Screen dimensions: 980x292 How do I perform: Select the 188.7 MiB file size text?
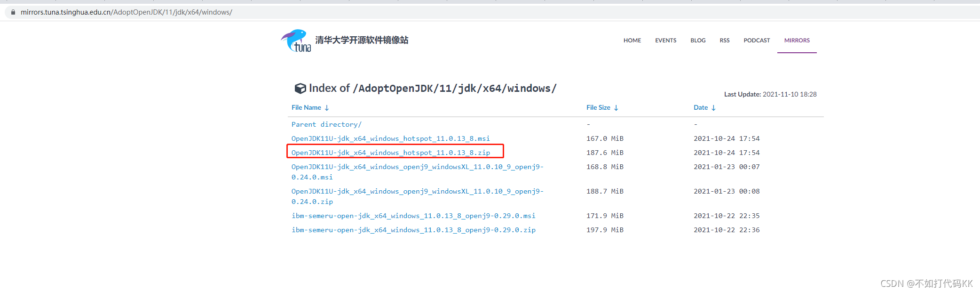coord(605,191)
